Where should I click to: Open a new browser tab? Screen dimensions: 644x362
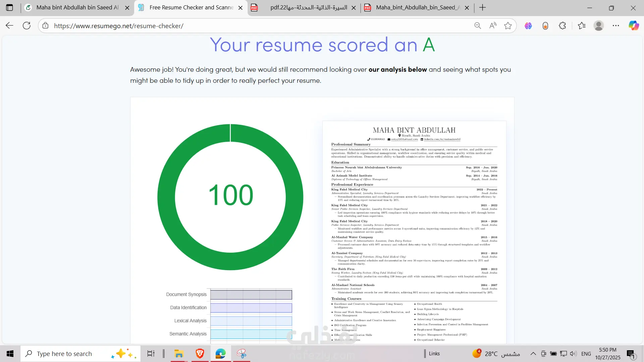482,7
